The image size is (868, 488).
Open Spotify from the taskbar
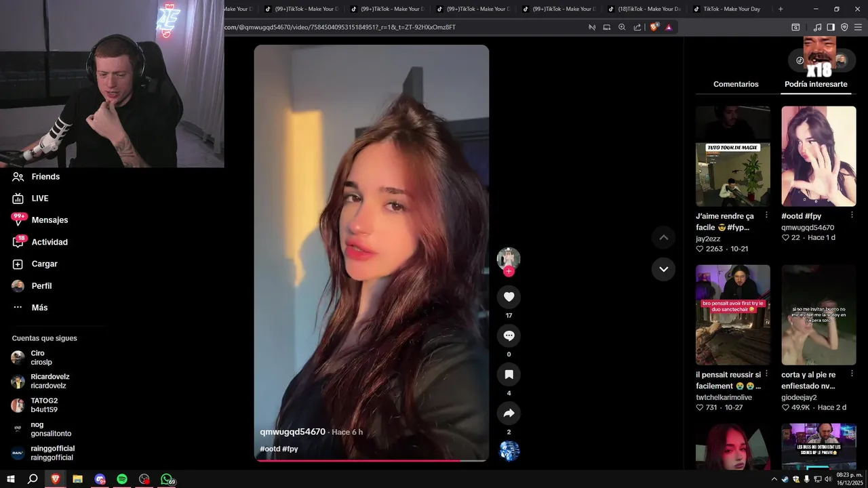click(122, 479)
